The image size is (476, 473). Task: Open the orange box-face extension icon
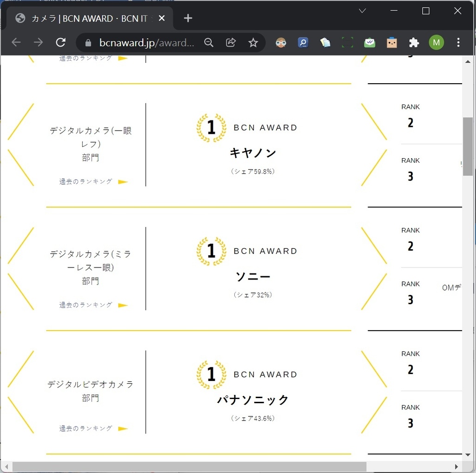click(391, 42)
